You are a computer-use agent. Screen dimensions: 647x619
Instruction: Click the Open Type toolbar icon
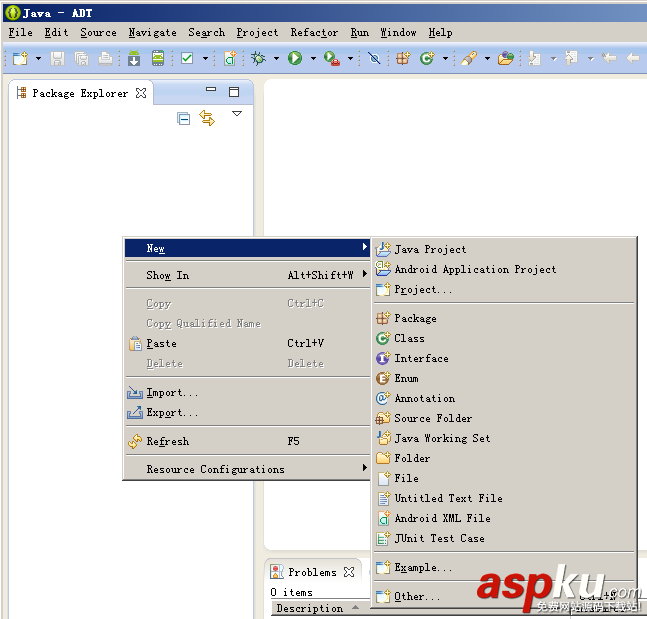505,59
